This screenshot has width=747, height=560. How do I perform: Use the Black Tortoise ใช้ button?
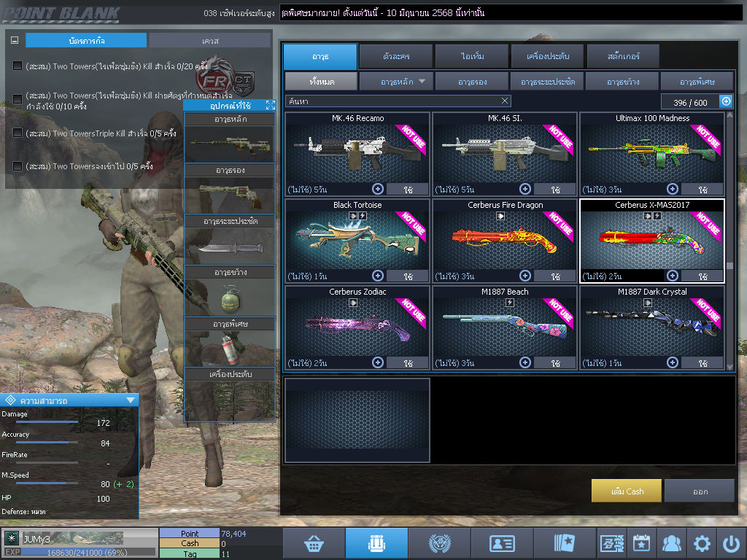point(408,276)
